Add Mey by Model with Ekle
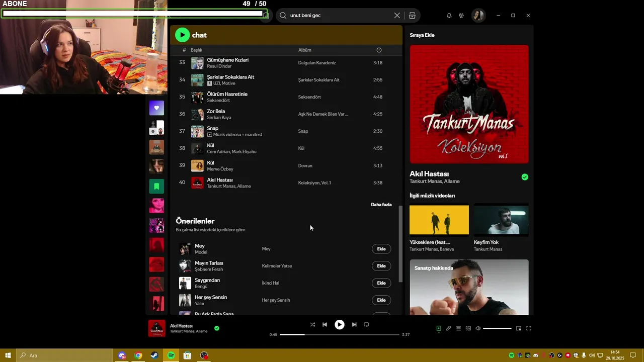Viewport: 644px width, 362px height. coord(381,249)
